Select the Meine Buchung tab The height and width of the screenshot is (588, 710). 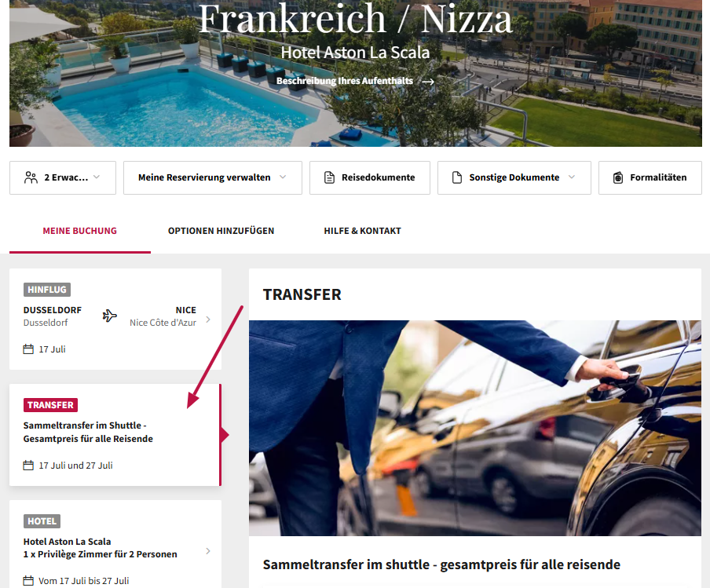click(79, 231)
